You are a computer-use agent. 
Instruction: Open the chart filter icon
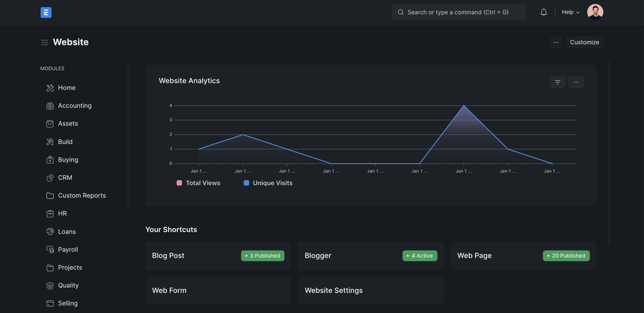click(557, 82)
